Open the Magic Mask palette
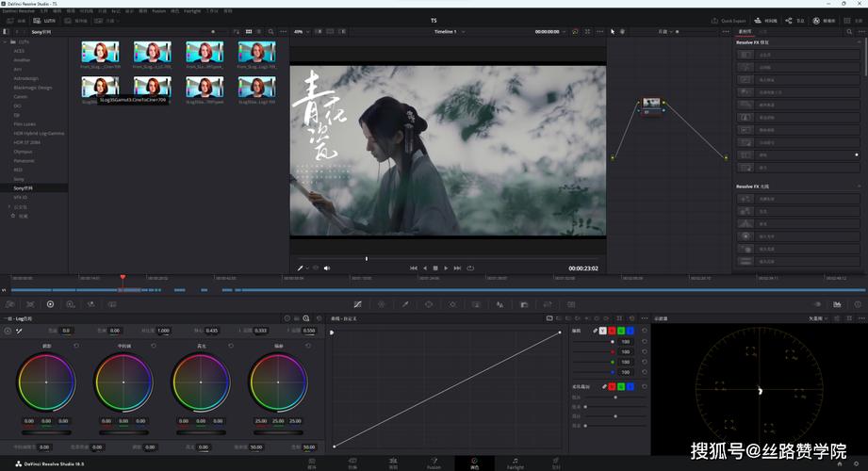This screenshot has height=471, width=868. pos(476,304)
